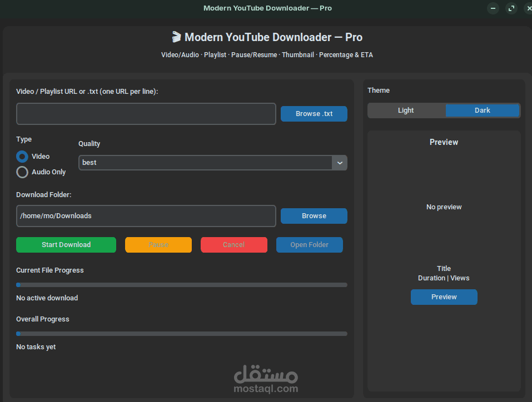
Task: Click Browse next to the download folder
Action: click(x=314, y=216)
